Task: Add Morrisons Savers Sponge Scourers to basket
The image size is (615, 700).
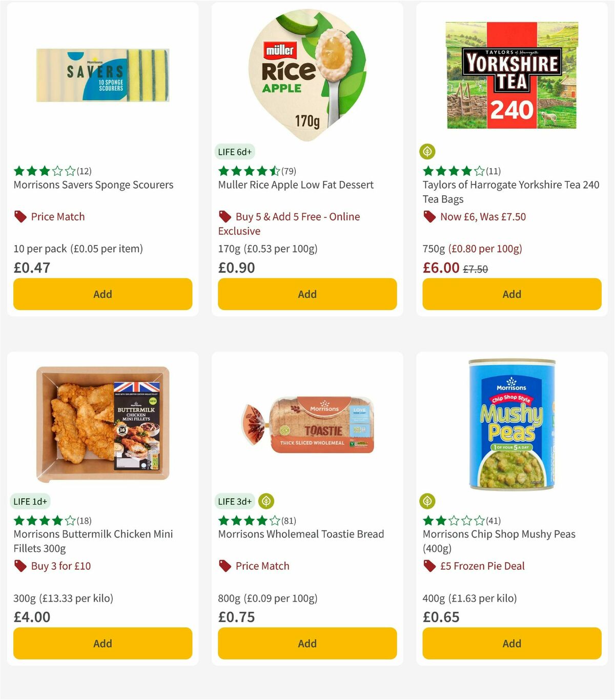Action: 102,294
